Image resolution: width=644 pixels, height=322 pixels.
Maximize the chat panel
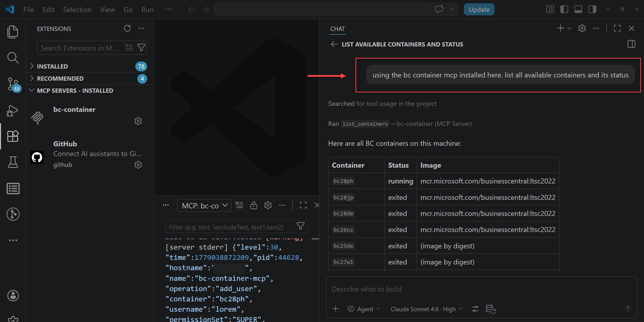pos(617,28)
